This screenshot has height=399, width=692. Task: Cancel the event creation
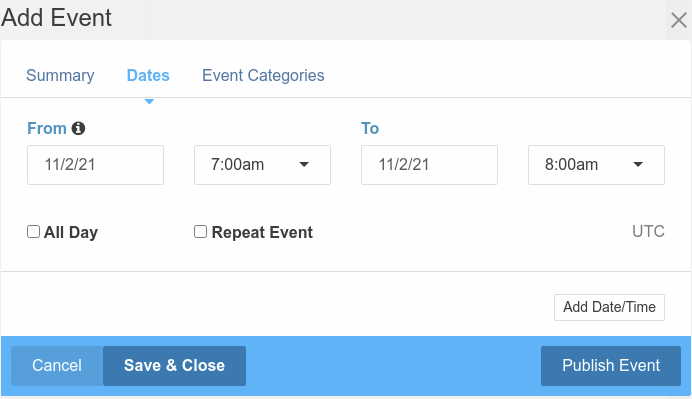point(57,366)
